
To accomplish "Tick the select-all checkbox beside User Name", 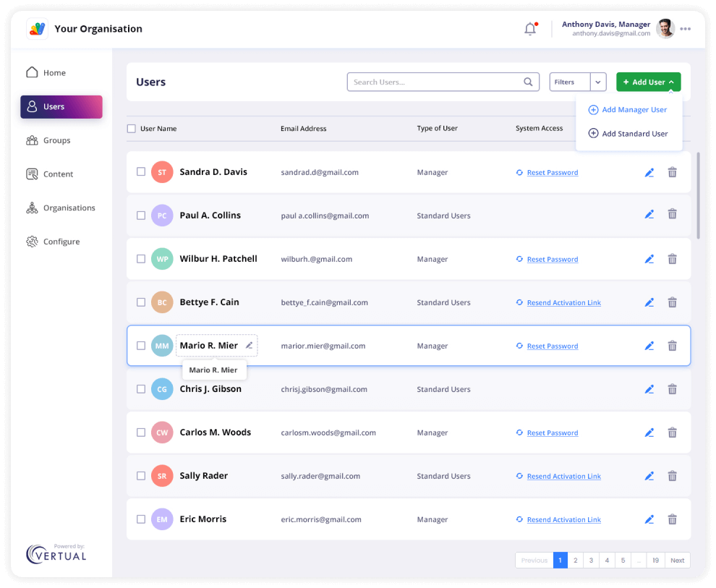I will (x=132, y=129).
